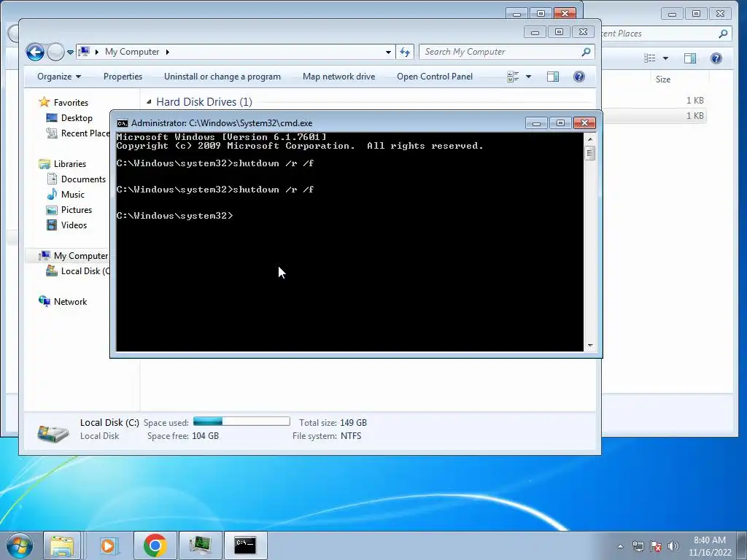The image size is (747, 560).
Task: Open Windows Media Player from taskbar
Action: click(x=109, y=545)
